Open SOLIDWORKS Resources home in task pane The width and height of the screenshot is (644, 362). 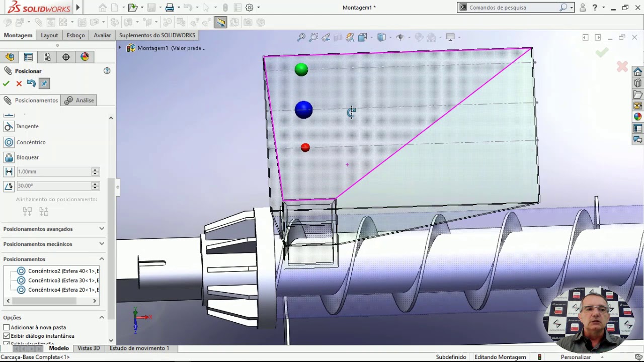[x=637, y=72]
